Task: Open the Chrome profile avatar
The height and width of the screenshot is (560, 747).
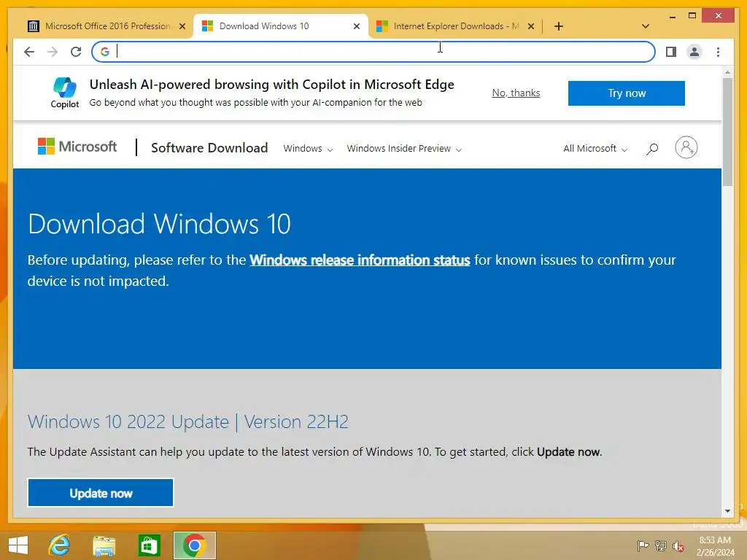Action: point(694,52)
